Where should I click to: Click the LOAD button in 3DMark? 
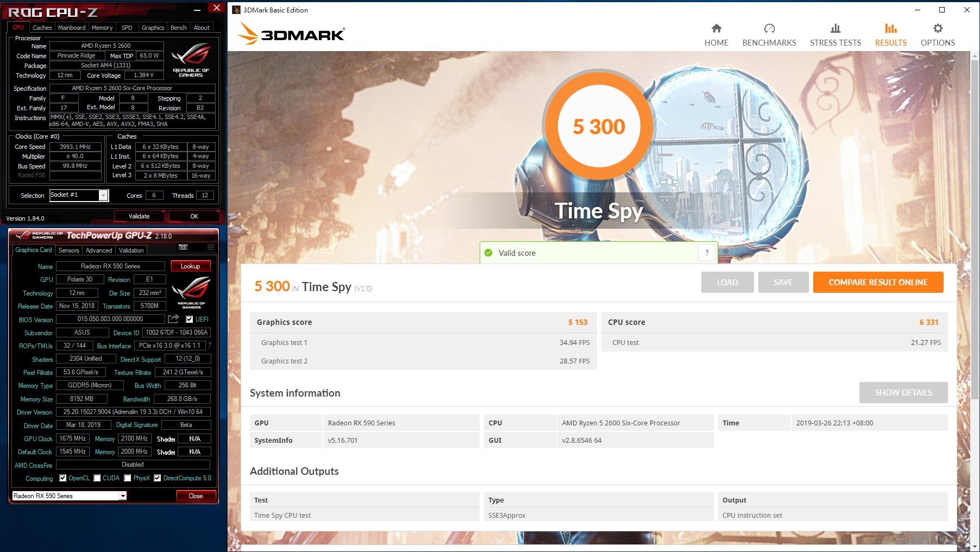(x=727, y=283)
